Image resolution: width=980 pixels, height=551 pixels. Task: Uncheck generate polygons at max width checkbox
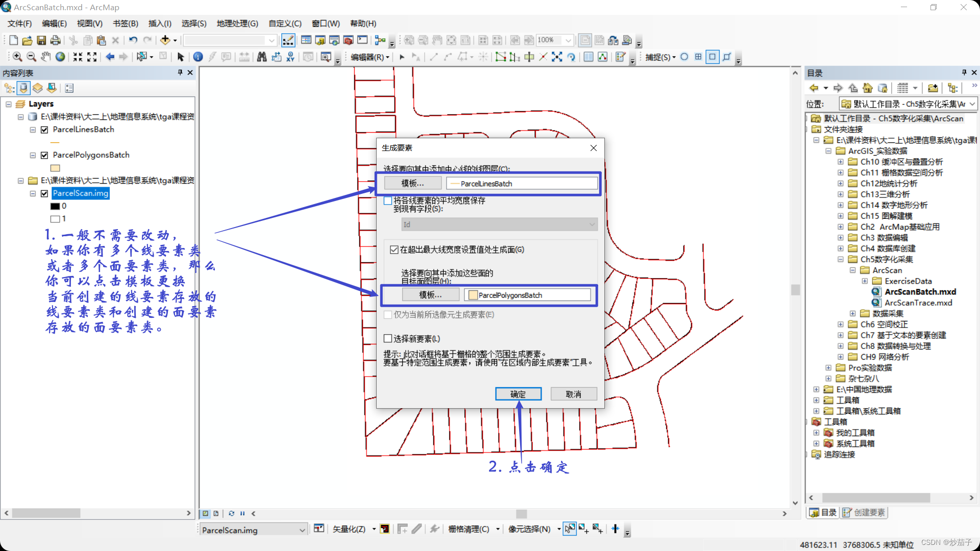pyautogui.click(x=394, y=249)
